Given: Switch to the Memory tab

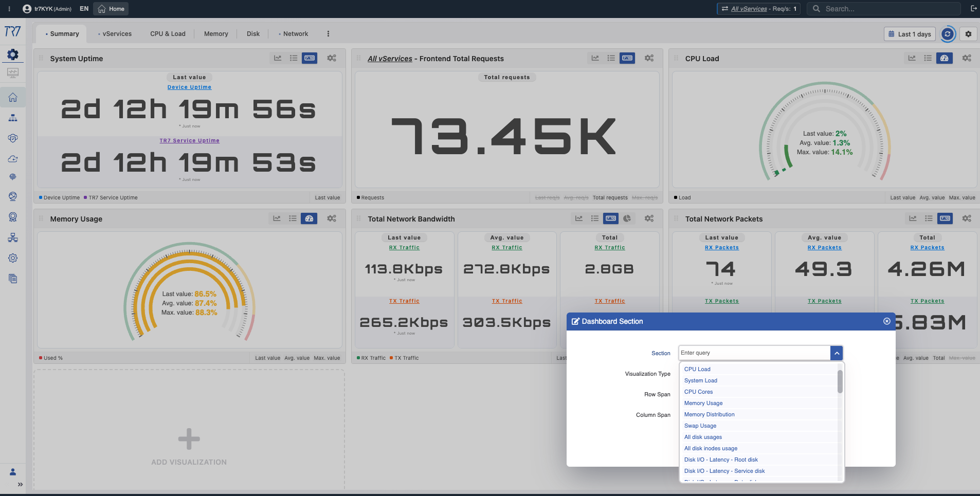Looking at the screenshot, I should click(x=216, y=34).
